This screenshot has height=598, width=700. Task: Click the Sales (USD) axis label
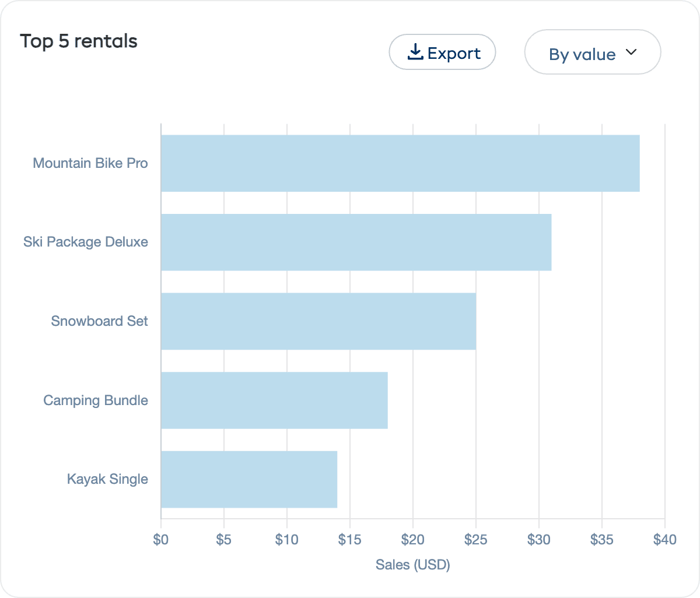tap(412, 565)
